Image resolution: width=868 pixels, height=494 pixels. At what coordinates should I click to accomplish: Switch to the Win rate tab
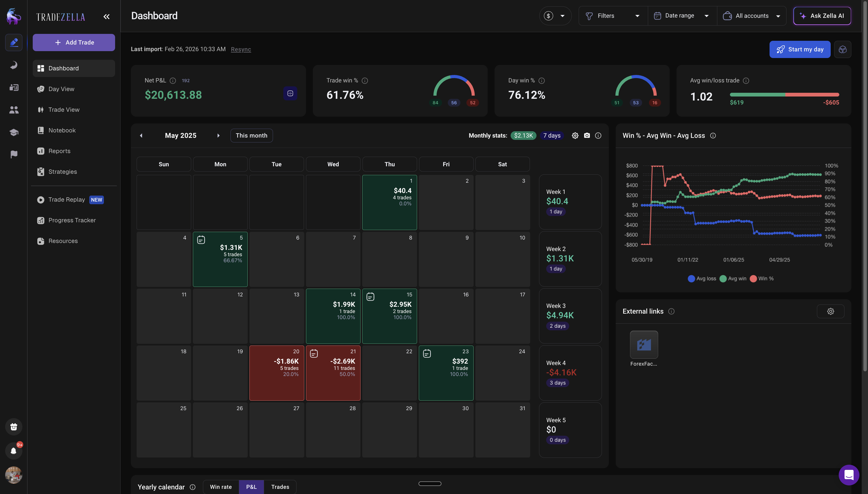click(x=221, y=487)
